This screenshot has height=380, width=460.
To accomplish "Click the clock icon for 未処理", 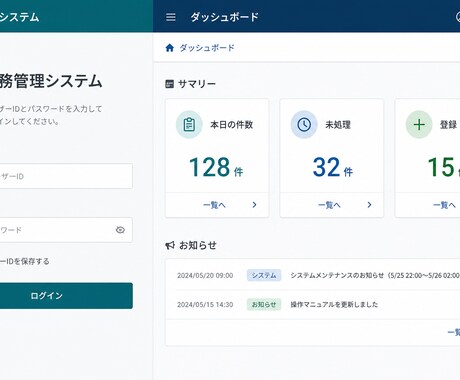I will (x=304, y=125).
